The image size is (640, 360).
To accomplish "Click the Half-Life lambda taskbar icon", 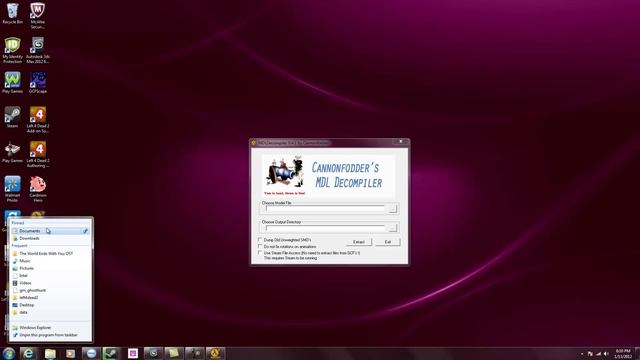I will [x=215, y=353].
